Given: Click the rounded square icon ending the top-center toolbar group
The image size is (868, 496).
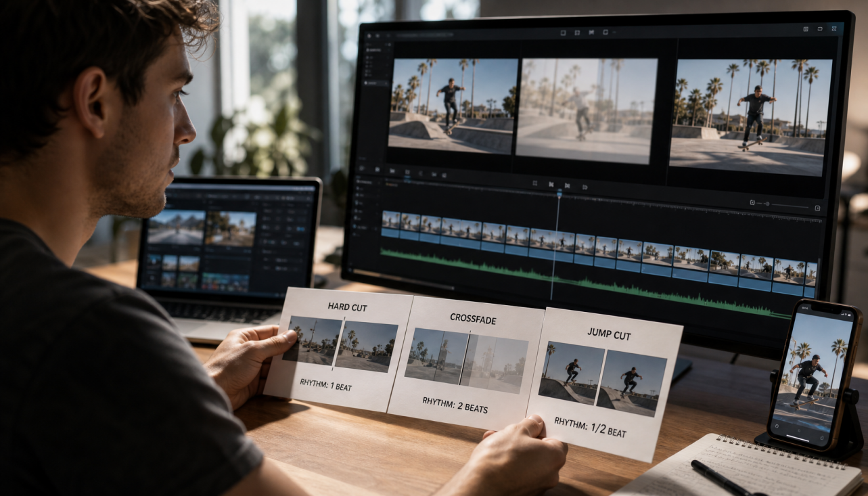Looking at the screenshot, I should click(606, 32).
